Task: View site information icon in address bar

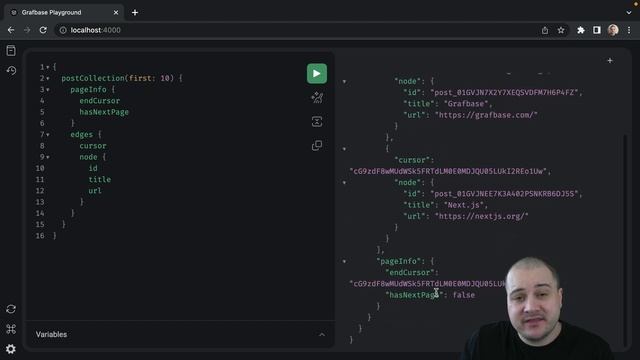Action: pos(63,30)
